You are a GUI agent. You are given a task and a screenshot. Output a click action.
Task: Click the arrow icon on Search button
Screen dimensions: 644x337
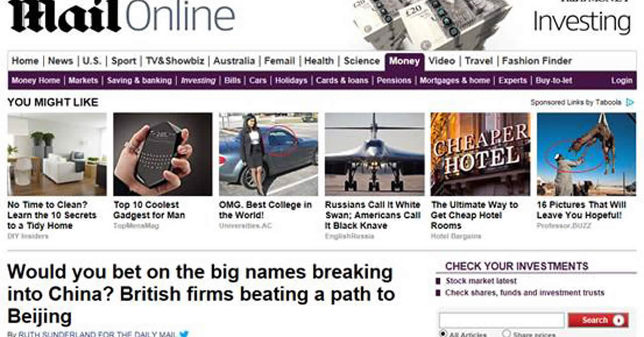point(618,320)
